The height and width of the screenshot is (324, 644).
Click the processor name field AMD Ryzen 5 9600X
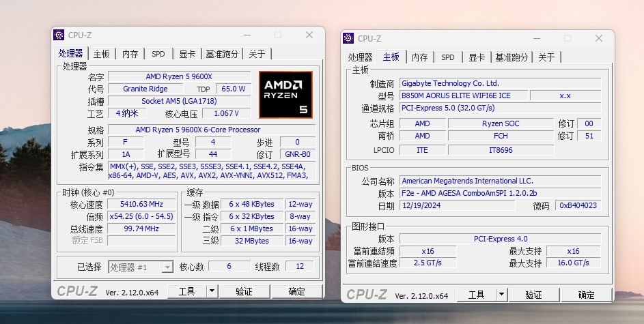pos(179,76)
